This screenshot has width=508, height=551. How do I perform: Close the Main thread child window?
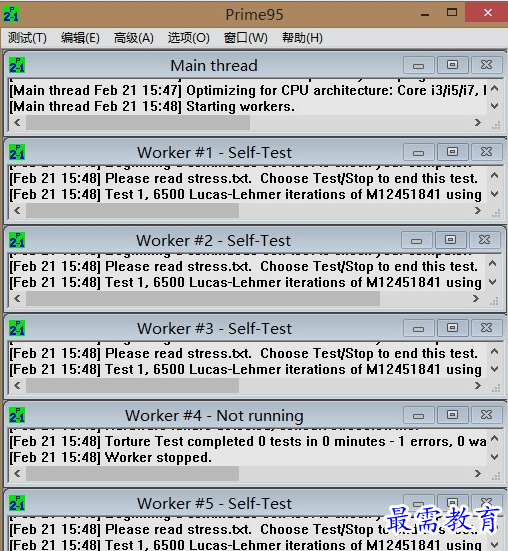(x=487, y=65)
